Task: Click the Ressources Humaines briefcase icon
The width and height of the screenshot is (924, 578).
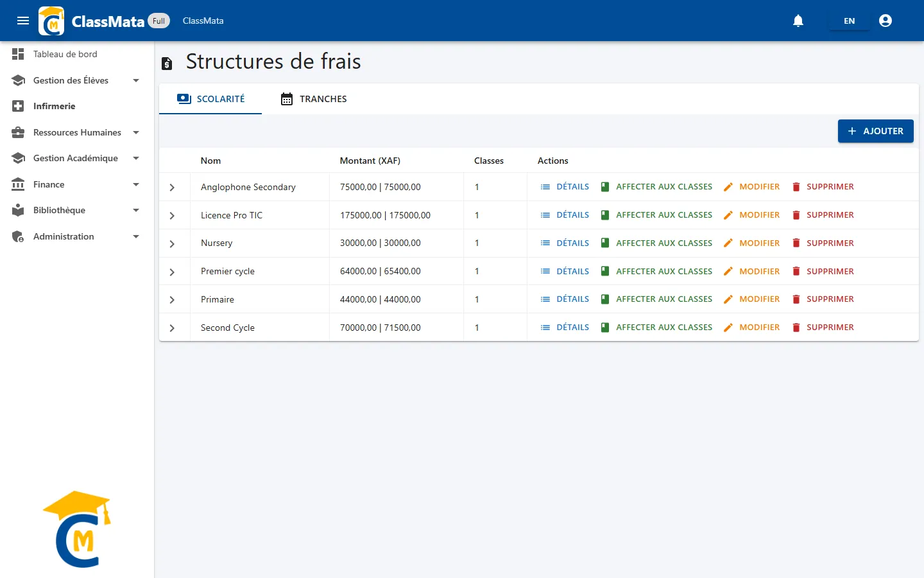Action: (x=18, y=132)
